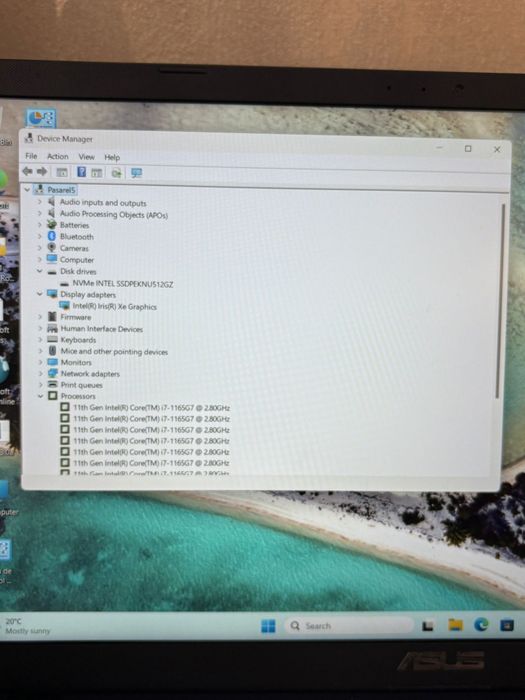Select 'Firmware' label in device tree
The height and width of the screenshot is (700, 525).
pyautogui.click(x=76, y=317)
